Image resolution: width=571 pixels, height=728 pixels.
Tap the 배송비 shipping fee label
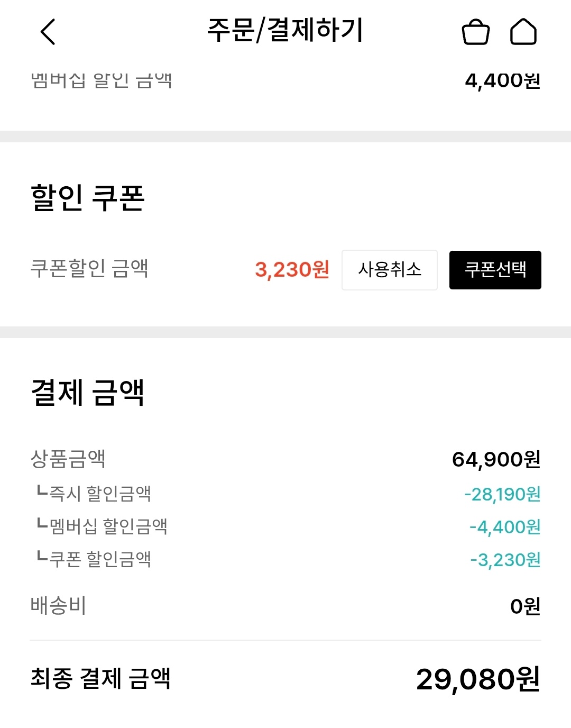coord(58,605)
